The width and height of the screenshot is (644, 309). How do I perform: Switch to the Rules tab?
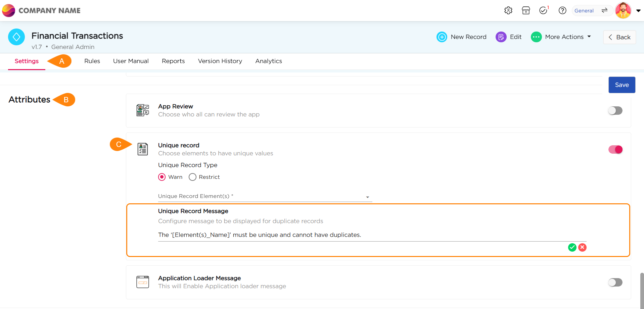point(92,61)
